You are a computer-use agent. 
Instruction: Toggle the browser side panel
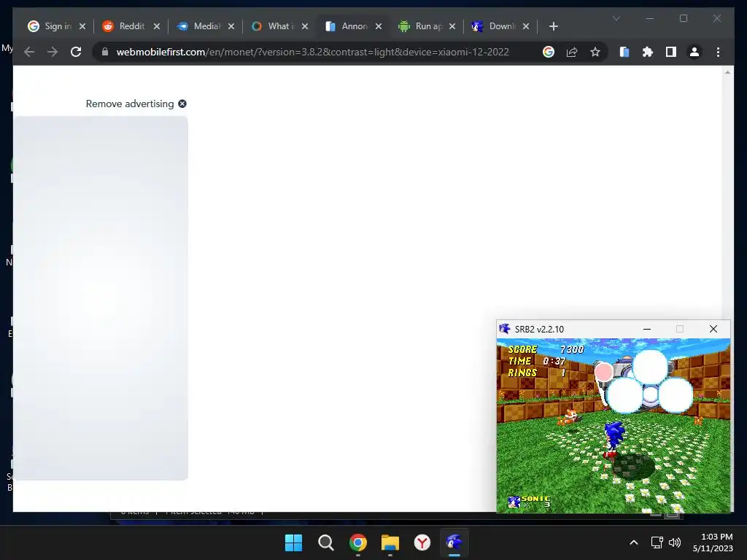[671, 52]
